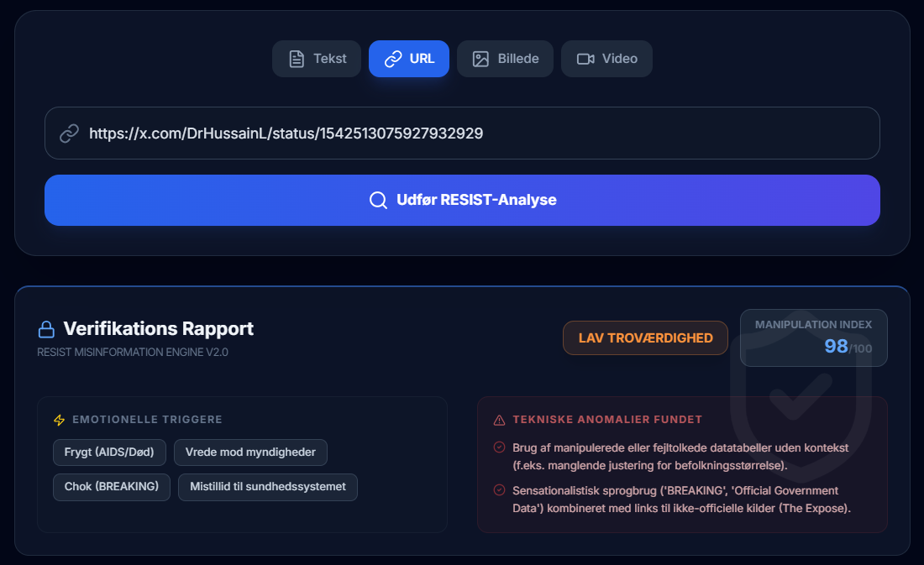
Task: Click the image icon on Billede tab
Action: click(x=480, y=59)
